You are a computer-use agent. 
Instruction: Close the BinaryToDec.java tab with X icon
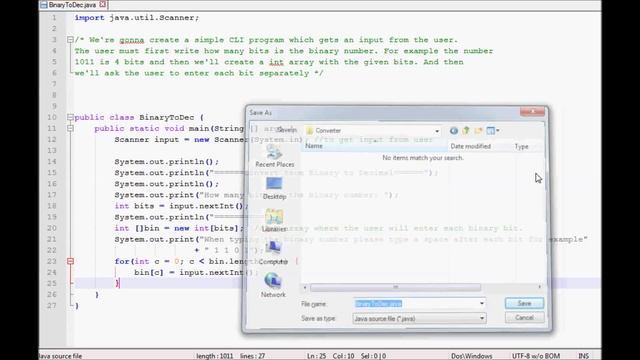103,4
